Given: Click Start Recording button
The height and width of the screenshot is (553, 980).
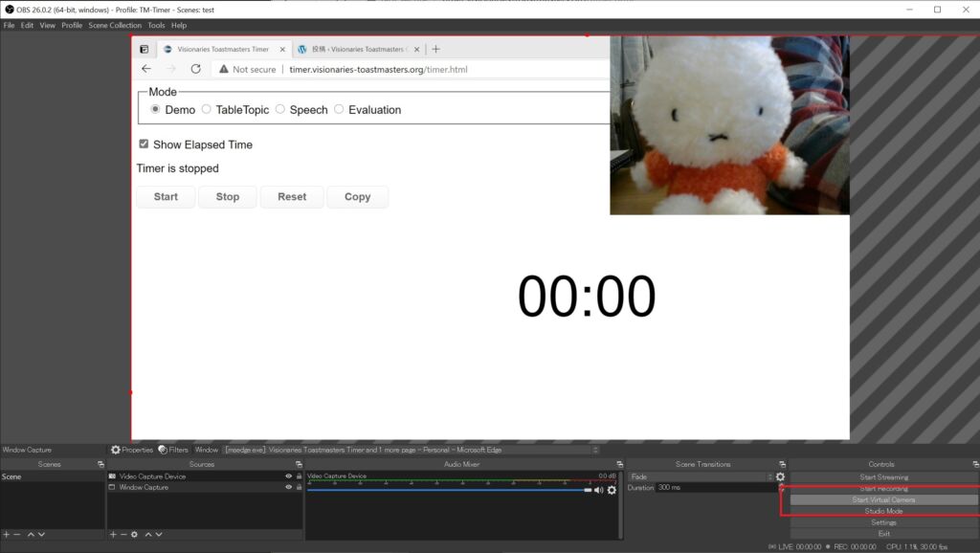Looking at the screenshot, I should (883, 489).
